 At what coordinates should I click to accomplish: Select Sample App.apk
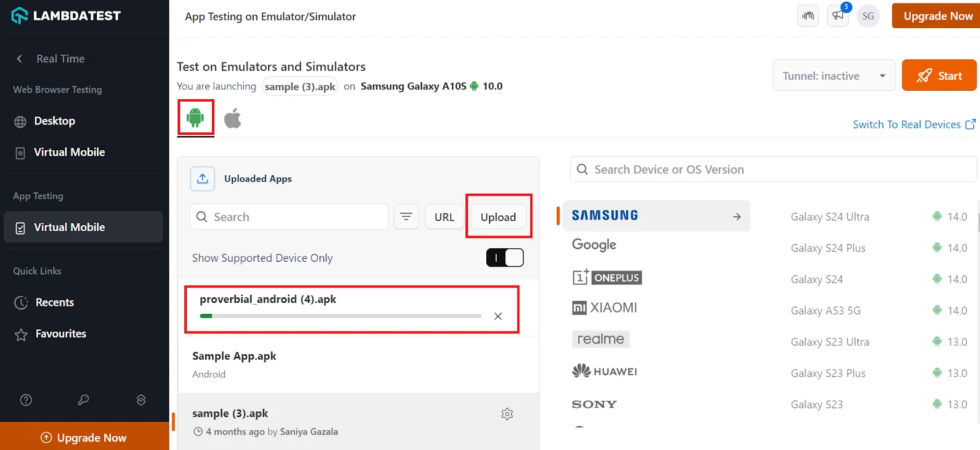tap(358, 365)
